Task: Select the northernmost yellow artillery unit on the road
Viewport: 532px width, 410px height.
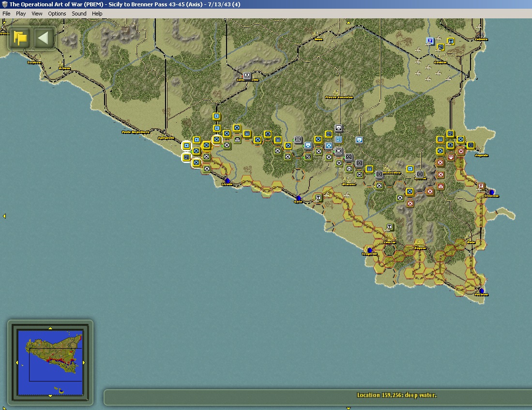Action: [216, 116]
